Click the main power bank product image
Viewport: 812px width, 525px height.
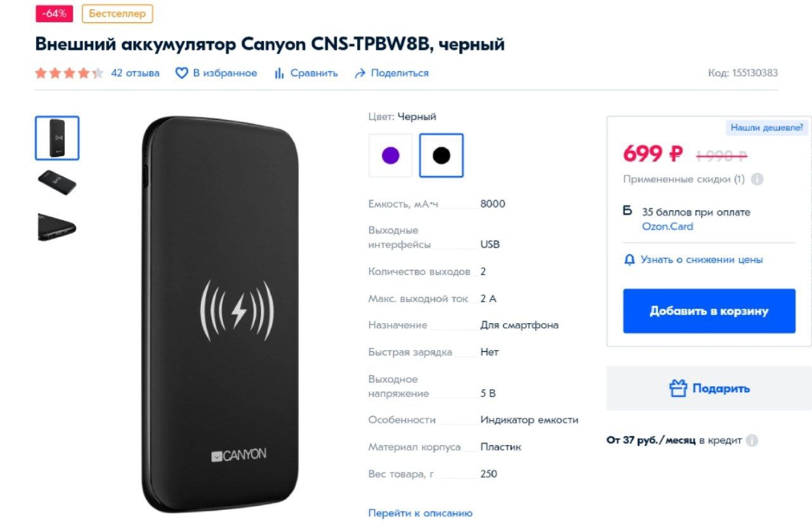(221, 314)
